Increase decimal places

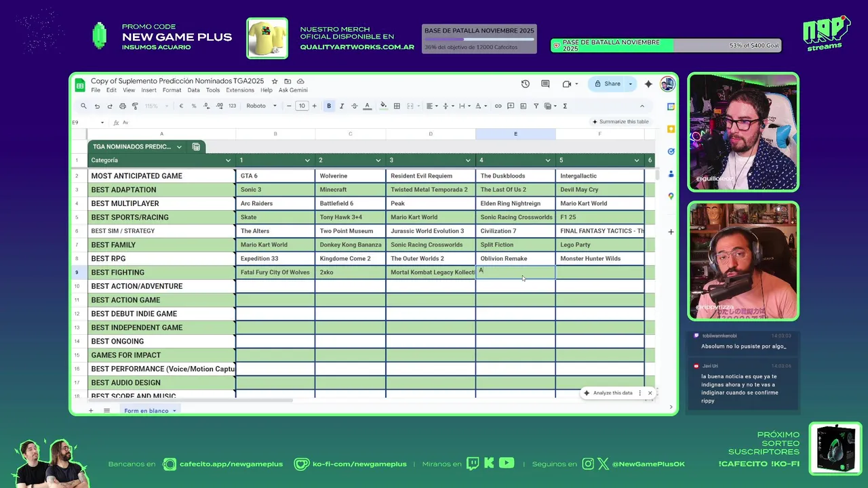click(x=219, y=106)
